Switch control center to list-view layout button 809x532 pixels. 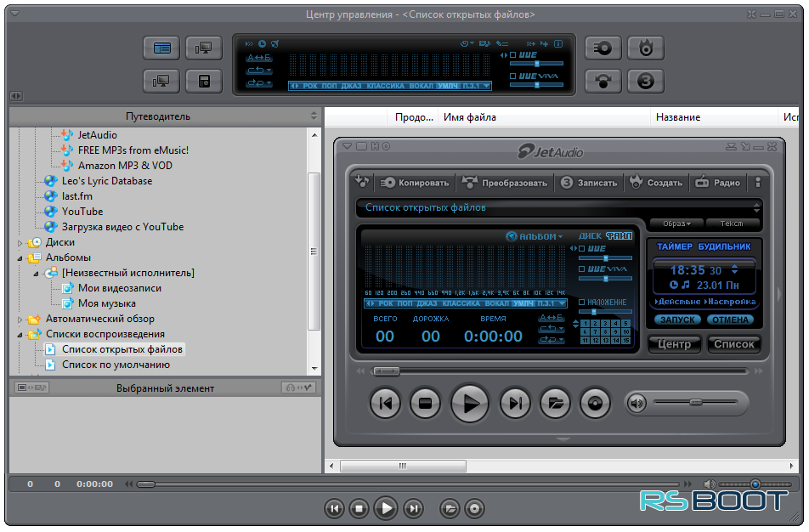[161, 48]
